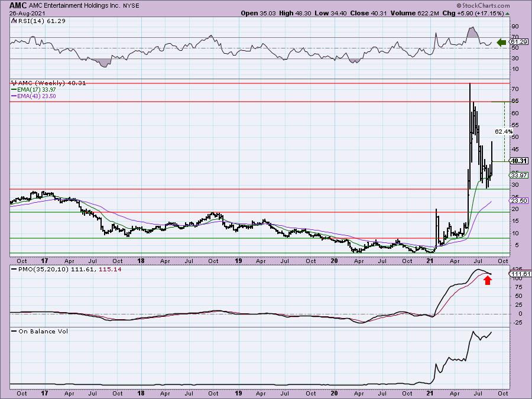Click the 55 level on price axis
This screenshot has height=399, width=532.
515,125
